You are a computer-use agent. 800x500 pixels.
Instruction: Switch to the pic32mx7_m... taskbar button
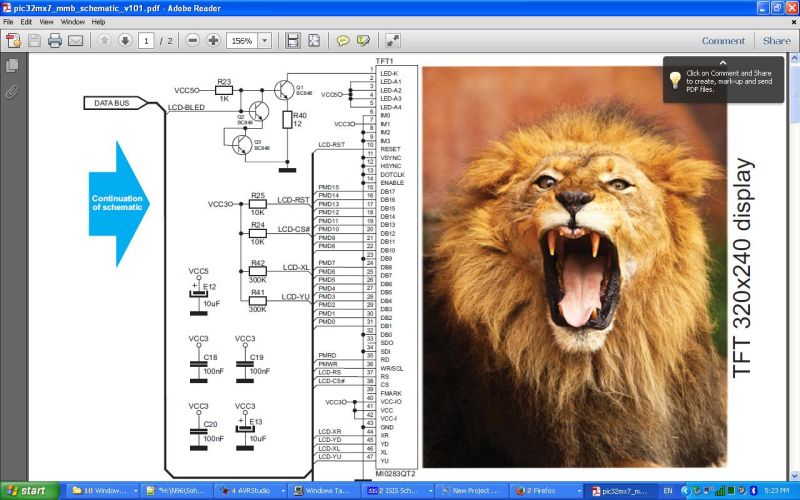[622, 491]
